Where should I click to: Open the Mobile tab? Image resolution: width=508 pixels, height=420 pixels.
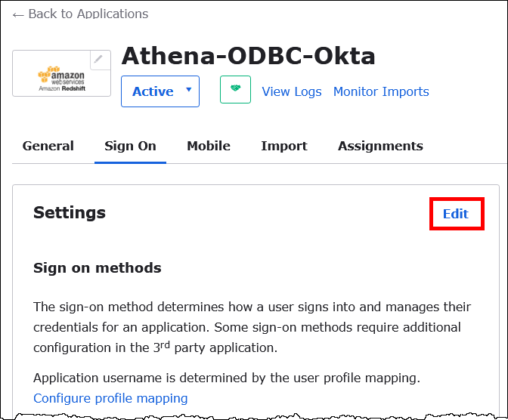[209, 146]
